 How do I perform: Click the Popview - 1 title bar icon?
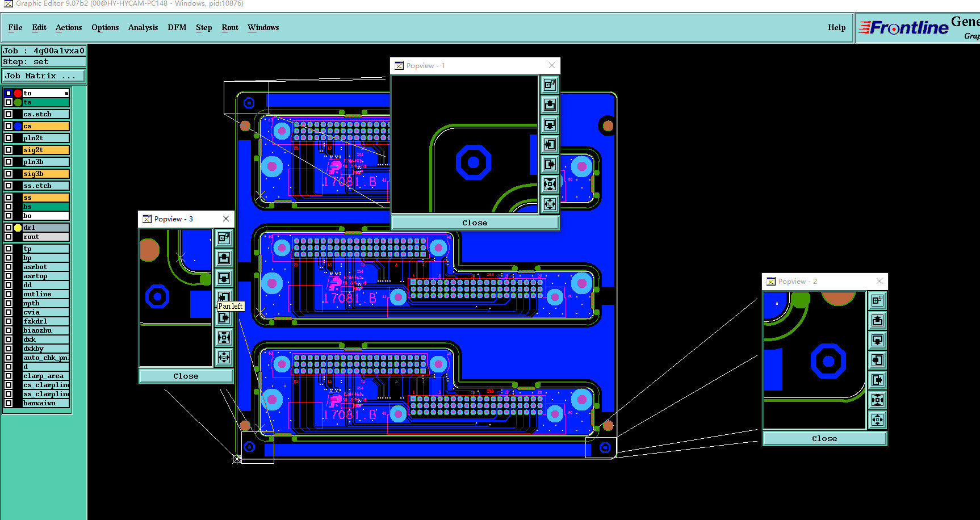pos(399,66)
